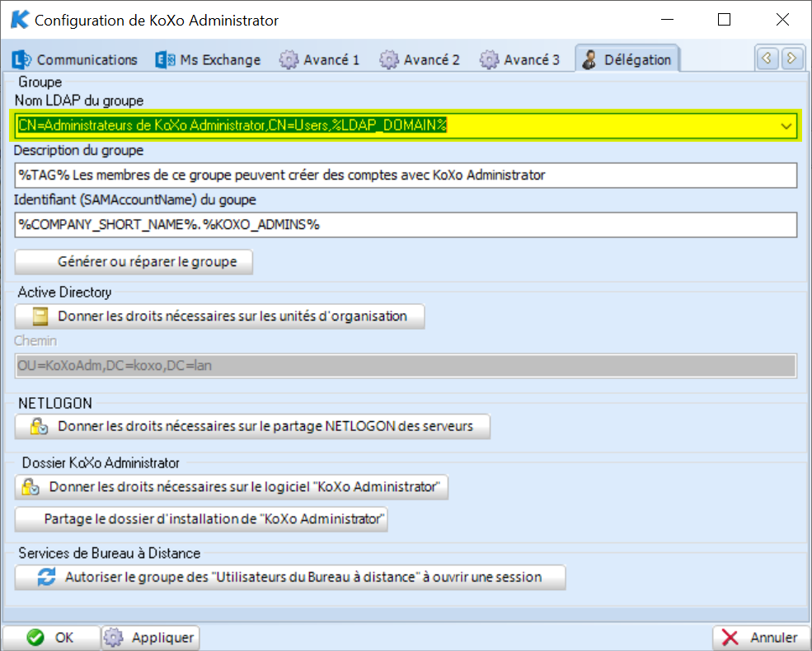Open the Avancé 1 tab
The image size is (812, 651).
(320, 59)
